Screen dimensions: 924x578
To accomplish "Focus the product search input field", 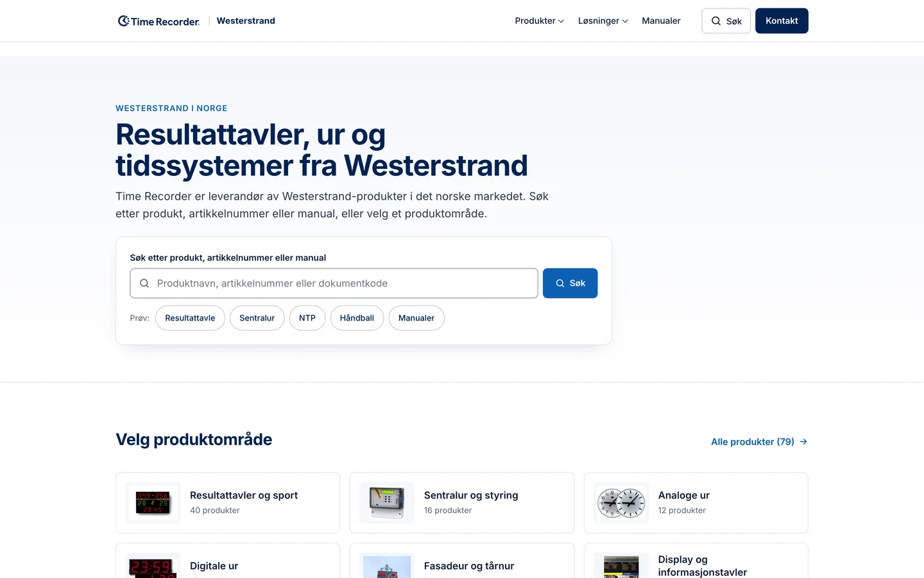I will 334,283.
